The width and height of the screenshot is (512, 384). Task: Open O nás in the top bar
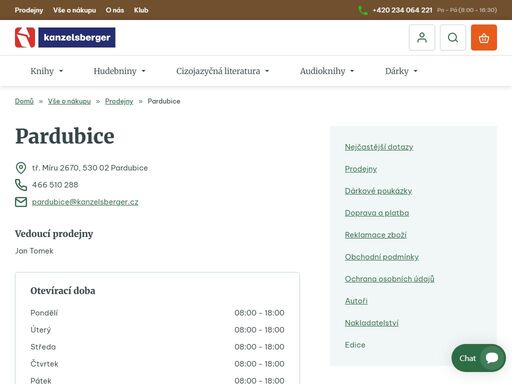(x=115, y=10)
